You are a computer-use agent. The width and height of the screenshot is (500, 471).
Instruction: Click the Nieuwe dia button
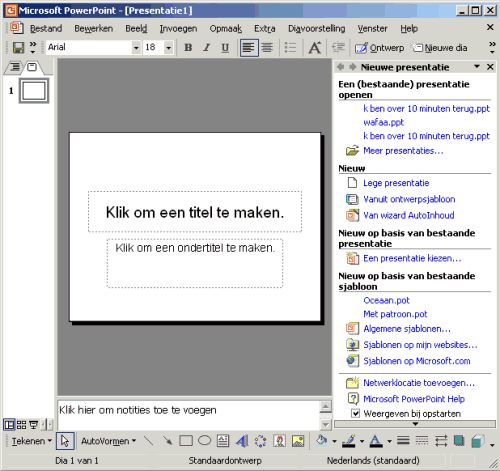(440, 48)
